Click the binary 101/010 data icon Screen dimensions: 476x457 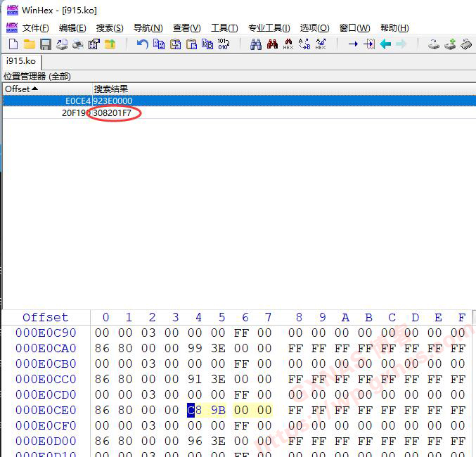click(x=224, y=44)
